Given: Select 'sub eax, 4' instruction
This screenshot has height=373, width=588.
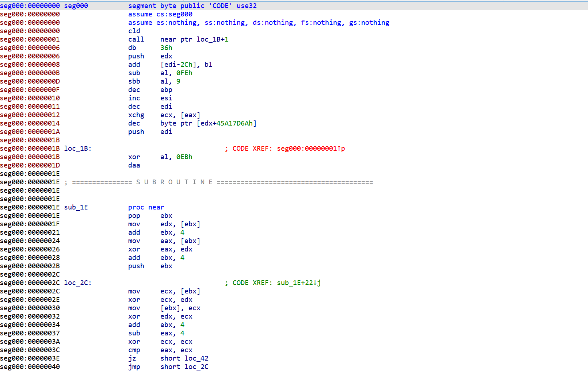Looking at the screenshot, I should click(x=156, y=333).
